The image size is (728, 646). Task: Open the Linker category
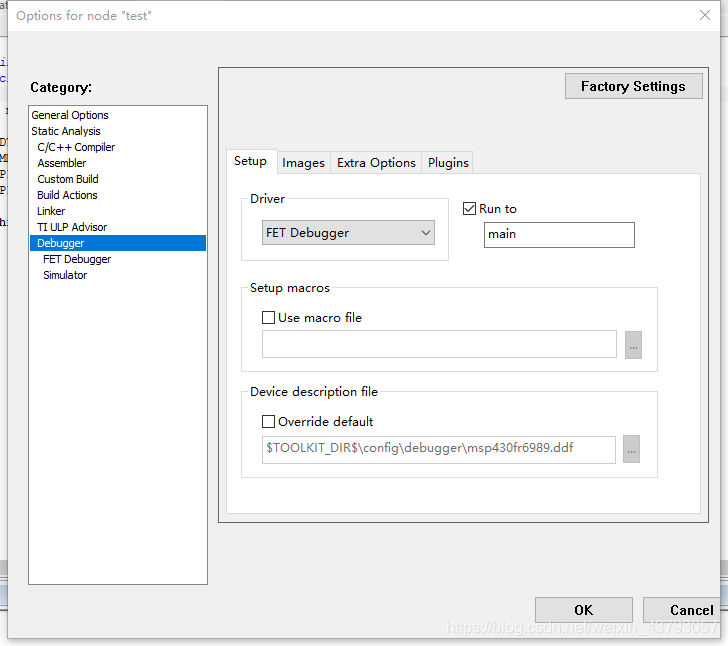pos(51,211)
